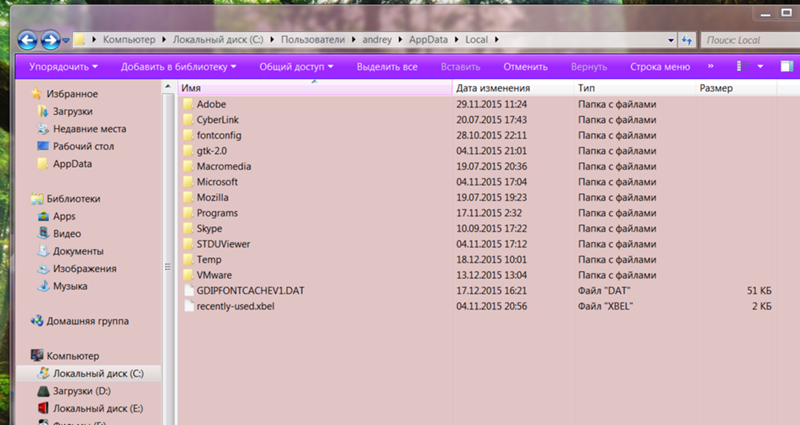Toggle the preview pane icon
Screen dimensions: 800x425
787,66
